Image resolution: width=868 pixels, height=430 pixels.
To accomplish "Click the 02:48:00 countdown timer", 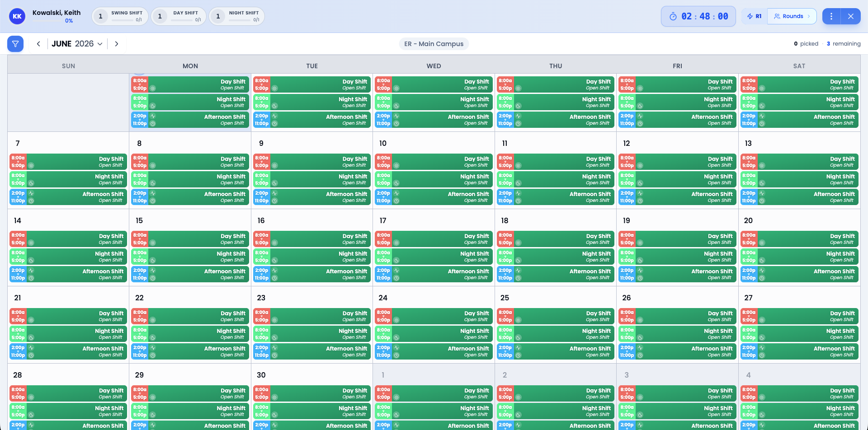I will pyautogui.click(x=698, y=16).
